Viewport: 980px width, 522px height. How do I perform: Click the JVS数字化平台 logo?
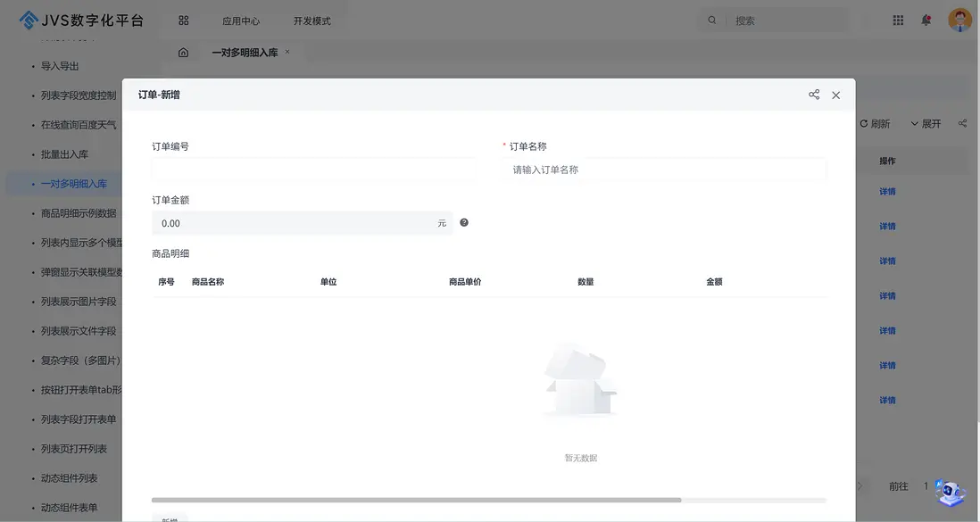coord(81,21)
